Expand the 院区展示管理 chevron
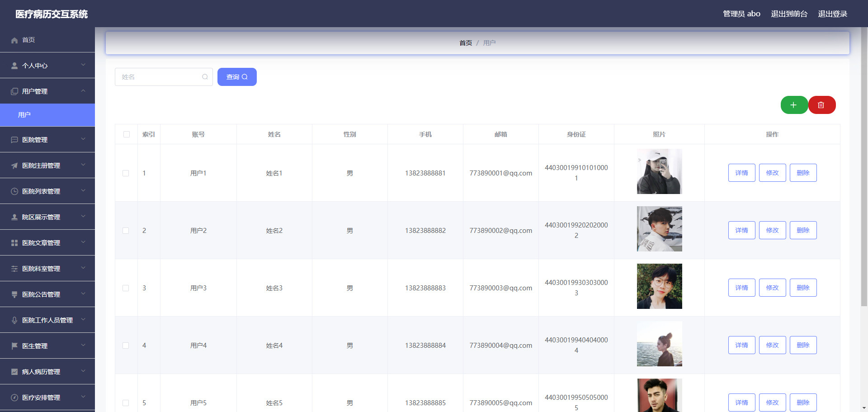 pos(83,217)
